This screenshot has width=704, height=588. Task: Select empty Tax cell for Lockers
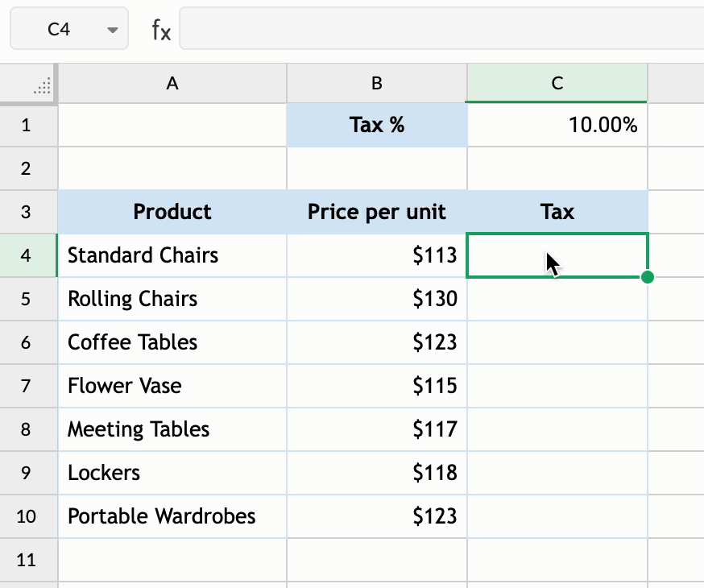[x=557, y=473]
